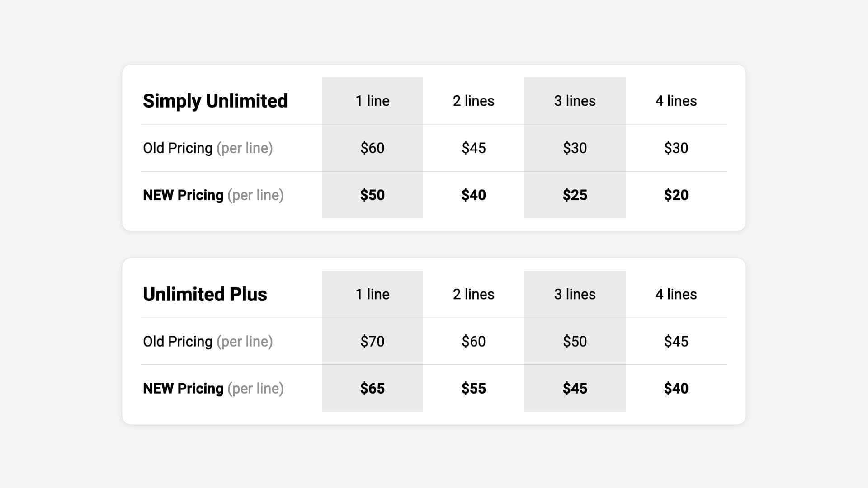This screenshot has width=868, height=488.
Task: Click the $55 new price for 2 lines
Action: (473, 389)
